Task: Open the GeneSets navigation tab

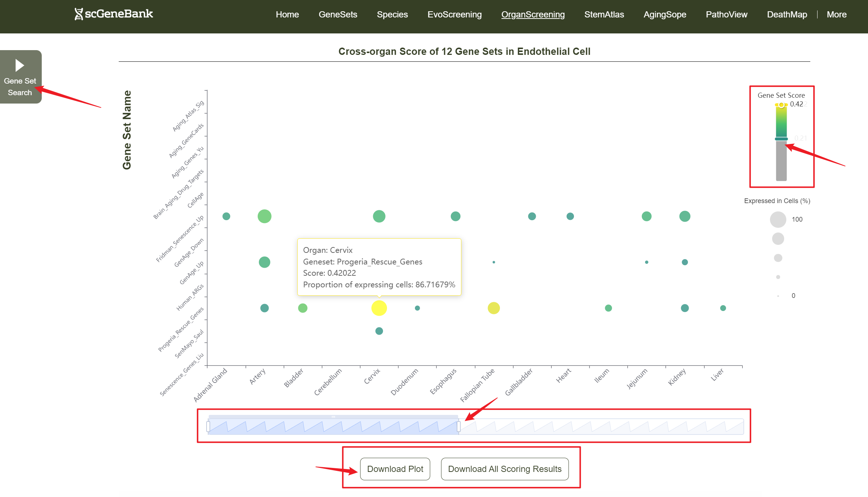Action: [x=338, y=15]
